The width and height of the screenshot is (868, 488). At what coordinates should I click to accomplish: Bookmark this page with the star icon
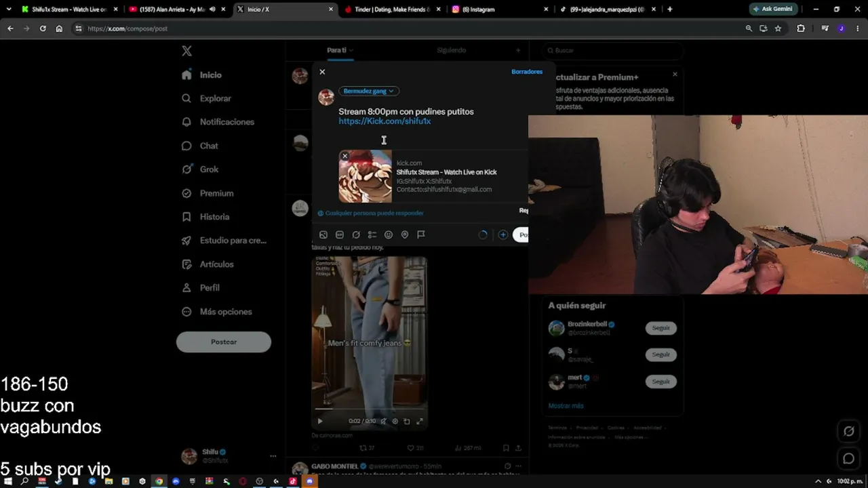(x=778, y=28)
